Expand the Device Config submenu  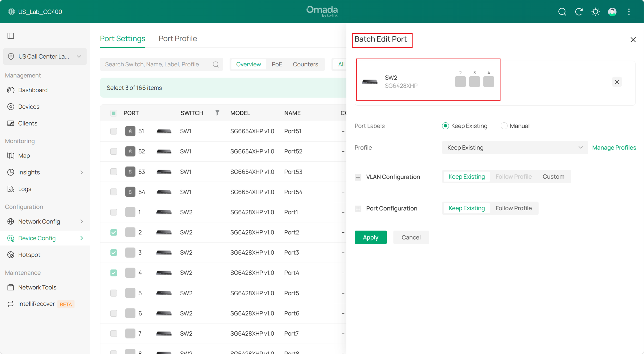tap(82, 238)
